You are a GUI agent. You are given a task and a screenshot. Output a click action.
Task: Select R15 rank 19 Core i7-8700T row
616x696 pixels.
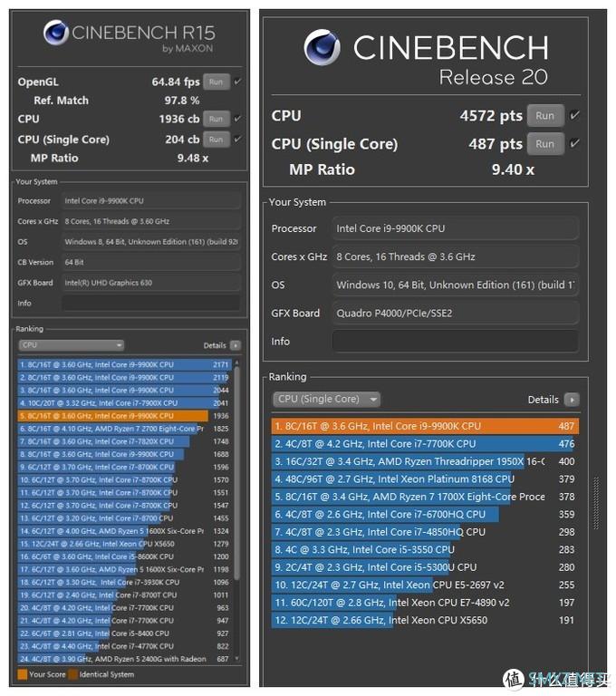click(x=125, y=595)
